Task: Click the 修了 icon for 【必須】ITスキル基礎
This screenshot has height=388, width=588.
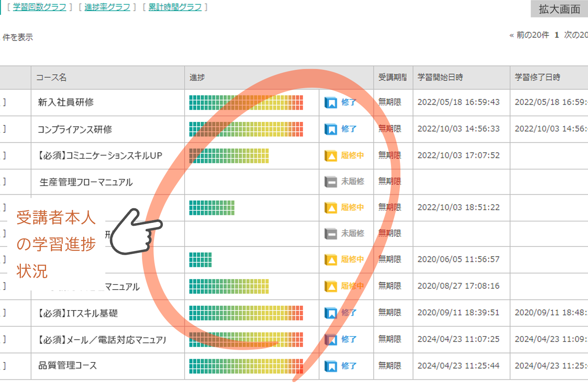Action: 330,313
